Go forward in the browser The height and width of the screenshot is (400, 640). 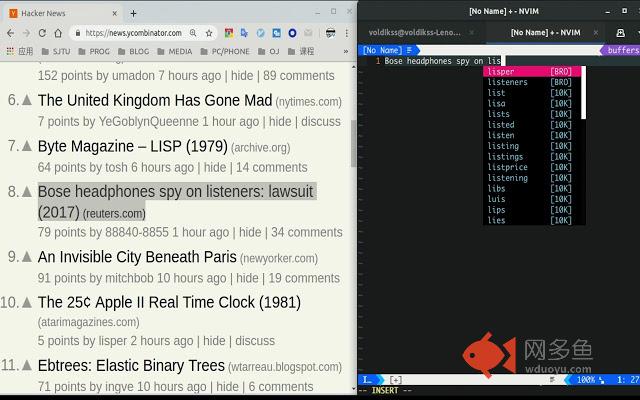(26, 33)
